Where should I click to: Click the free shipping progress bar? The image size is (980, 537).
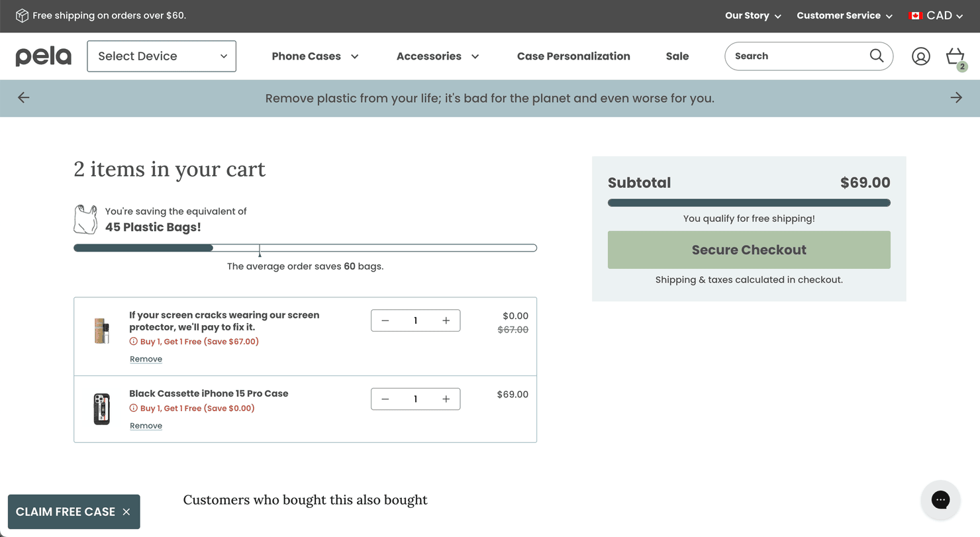(x=749, y=203)
